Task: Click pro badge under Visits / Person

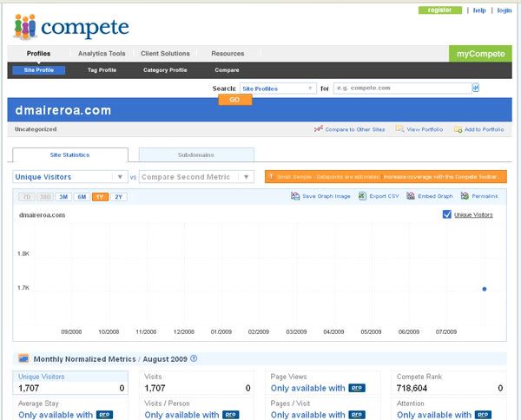Action: click(x=231, y=415)
